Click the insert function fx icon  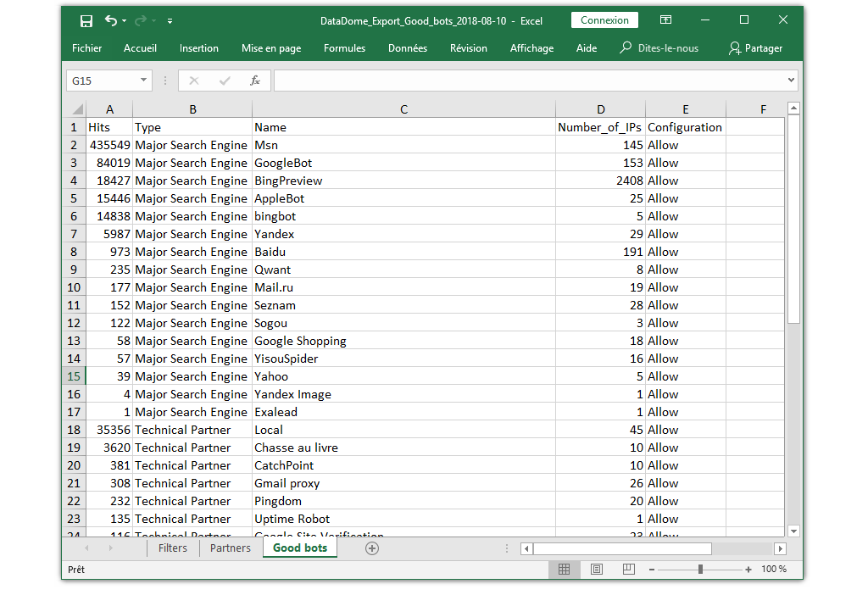[x=254, y=81]
